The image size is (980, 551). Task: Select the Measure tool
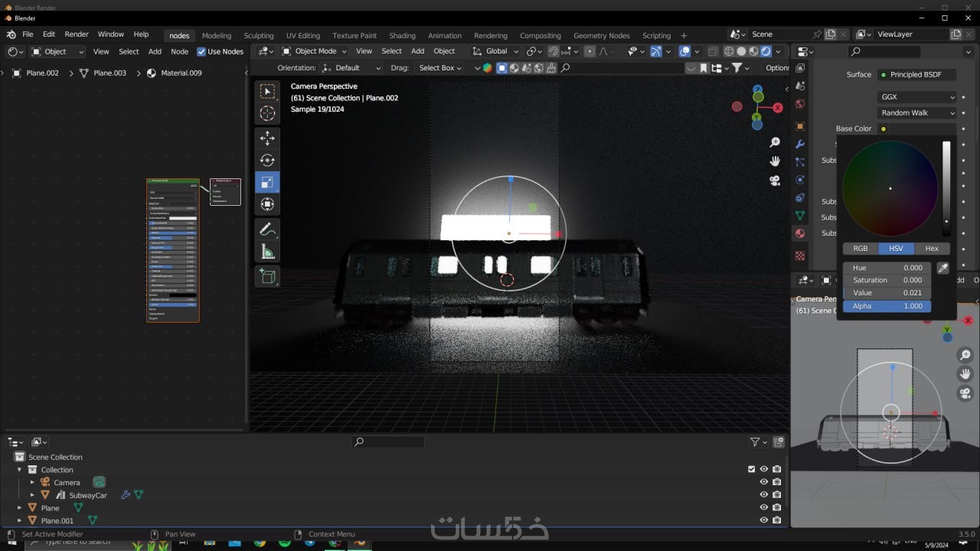(x=267, y=251)
